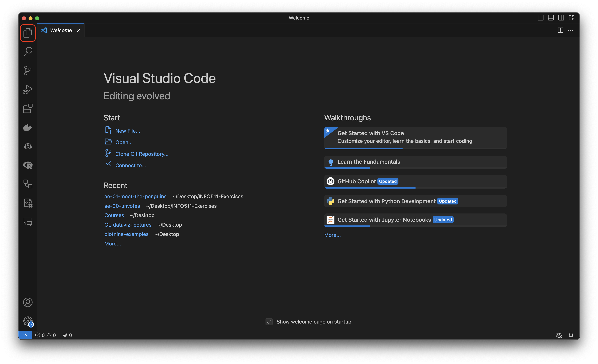Image resolution: width=598 pixels, height=364 pixels.
Task: Open the GitHub Copilot sidebar view
Action: pos(28,146)
